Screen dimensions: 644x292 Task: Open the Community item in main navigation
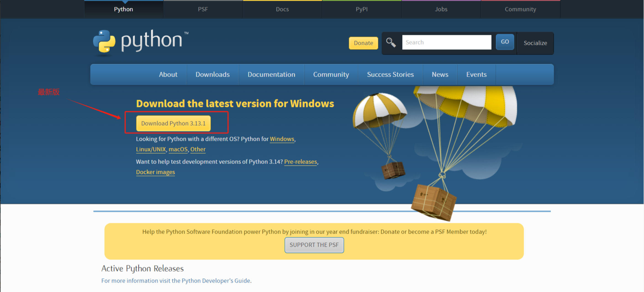coord(331,75)
